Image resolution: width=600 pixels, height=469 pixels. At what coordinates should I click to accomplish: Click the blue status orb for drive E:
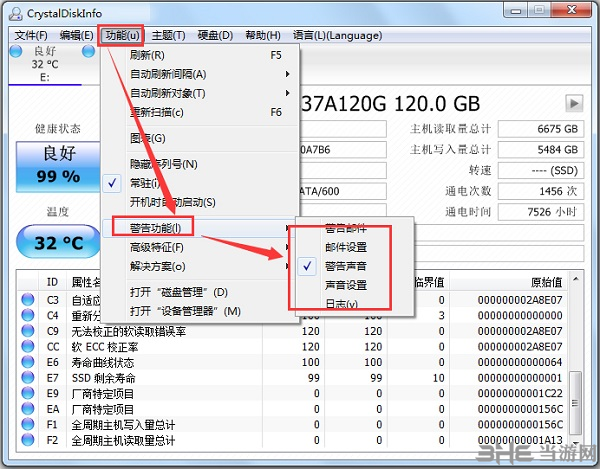[15, 51]
